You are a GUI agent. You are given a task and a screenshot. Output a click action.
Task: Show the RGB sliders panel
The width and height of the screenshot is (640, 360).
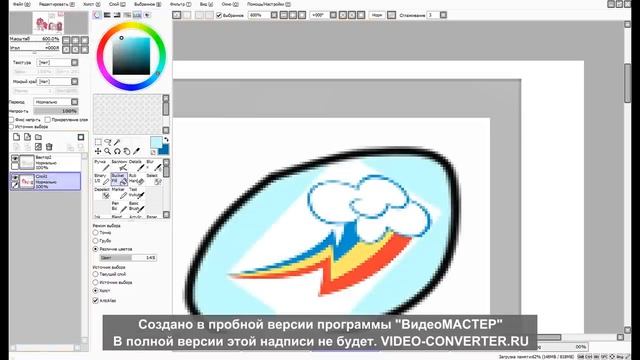tap(107, 15)
